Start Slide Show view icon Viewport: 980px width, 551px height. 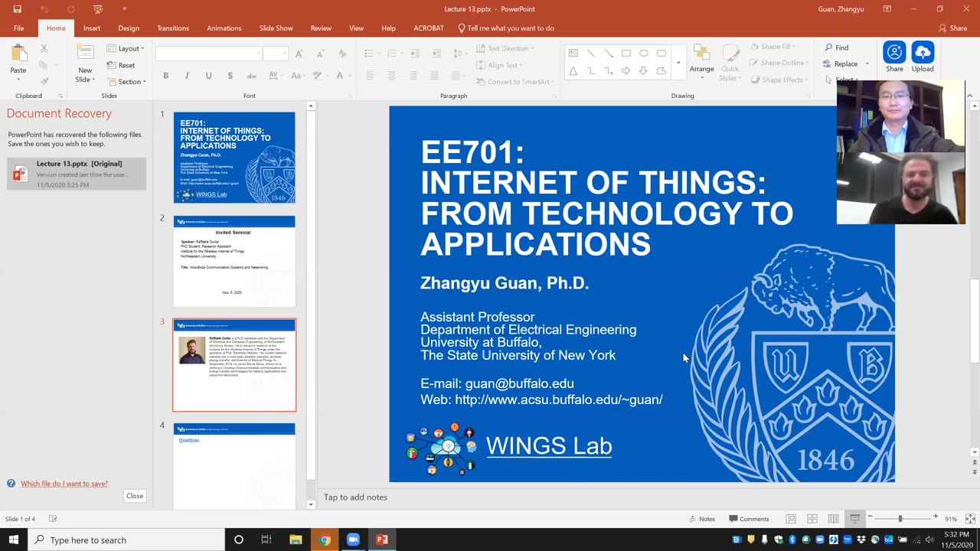pyautogui.click(x=855, y=519)
